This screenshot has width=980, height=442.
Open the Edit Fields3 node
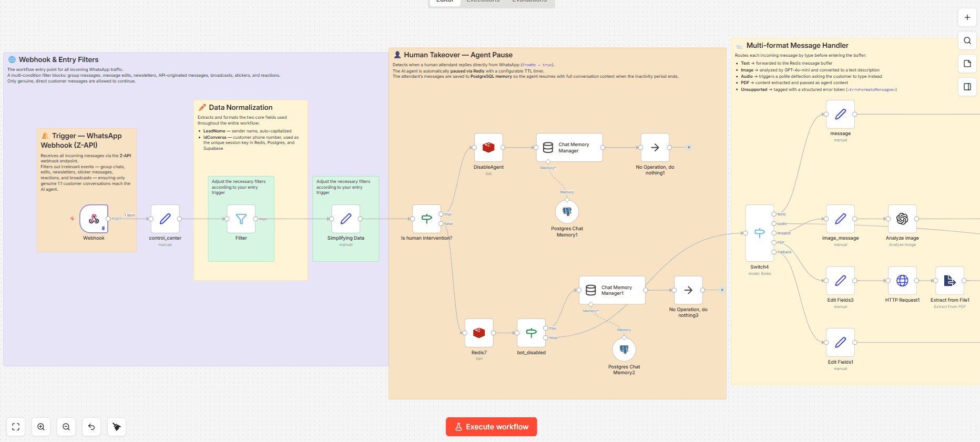click(x=840, y=281)
